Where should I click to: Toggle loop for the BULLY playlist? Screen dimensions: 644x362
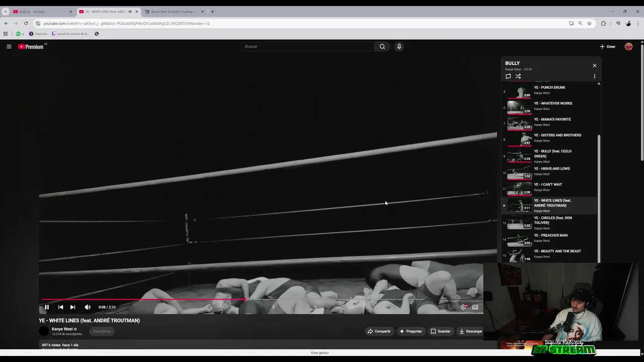click(x=508, y=76)
